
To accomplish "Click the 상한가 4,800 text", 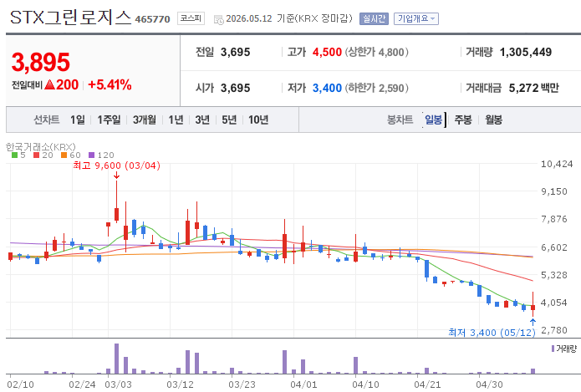I will point(377,53).
